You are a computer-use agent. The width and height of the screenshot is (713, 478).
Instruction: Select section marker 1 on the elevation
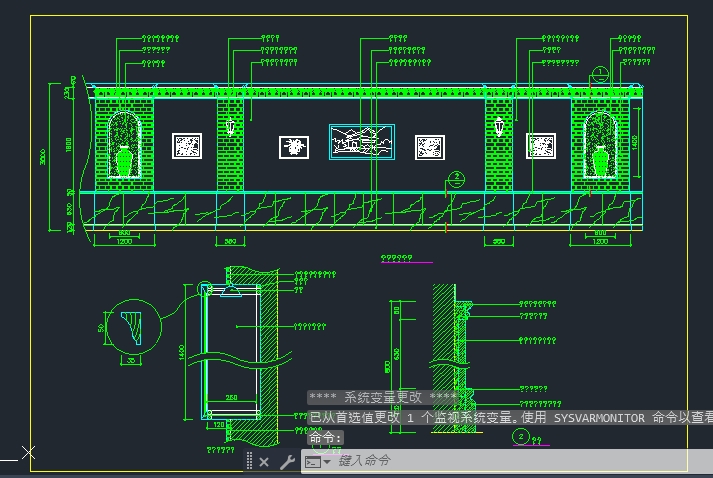[x=600, y=74]
